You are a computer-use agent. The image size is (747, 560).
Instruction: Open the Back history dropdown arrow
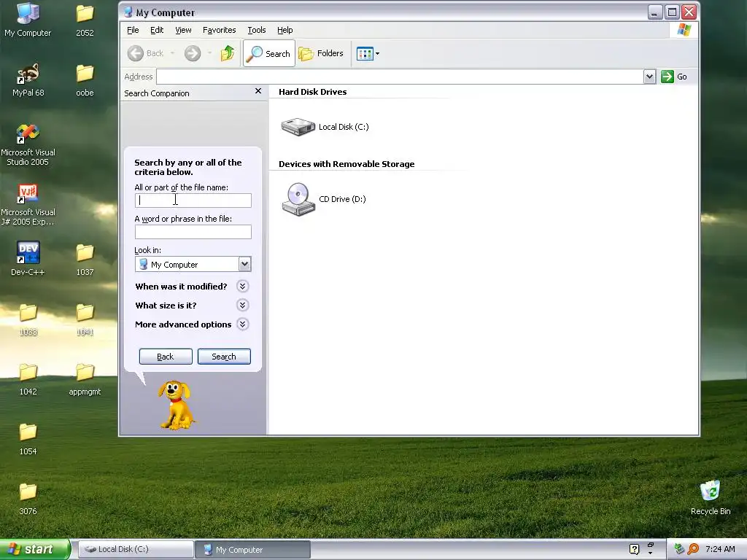coord(172,53)
